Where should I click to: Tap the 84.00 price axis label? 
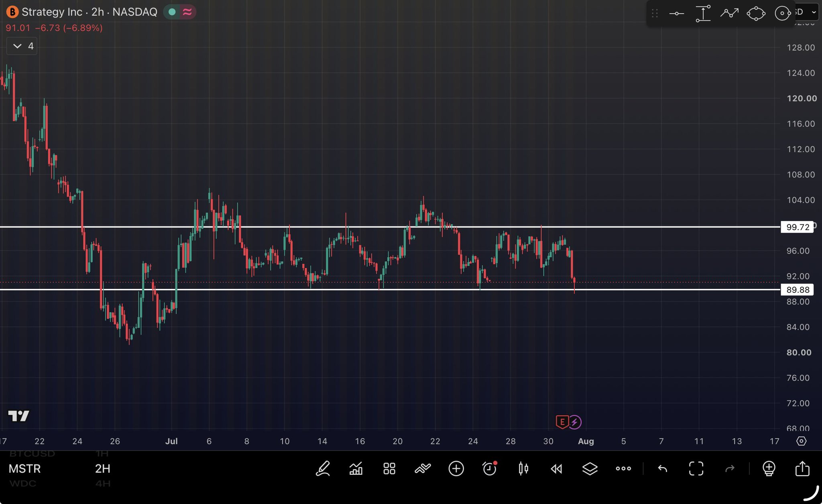pos(798,327)
